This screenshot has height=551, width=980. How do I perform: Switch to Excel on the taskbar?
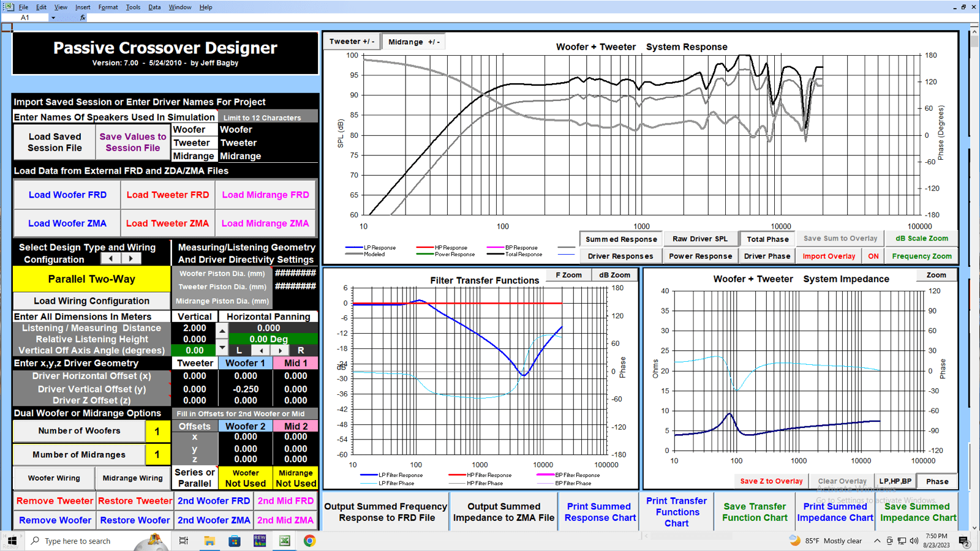(285, 541)
